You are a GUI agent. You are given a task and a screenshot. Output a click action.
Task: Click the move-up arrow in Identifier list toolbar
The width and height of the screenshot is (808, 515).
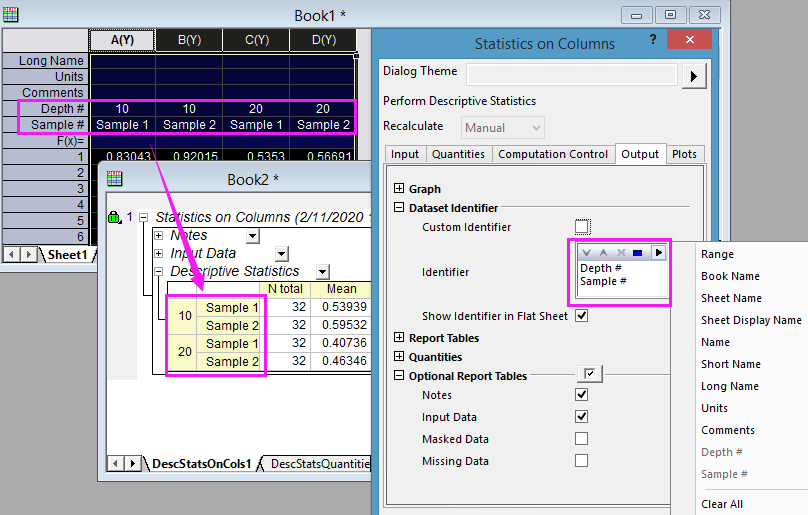point(603,253)
